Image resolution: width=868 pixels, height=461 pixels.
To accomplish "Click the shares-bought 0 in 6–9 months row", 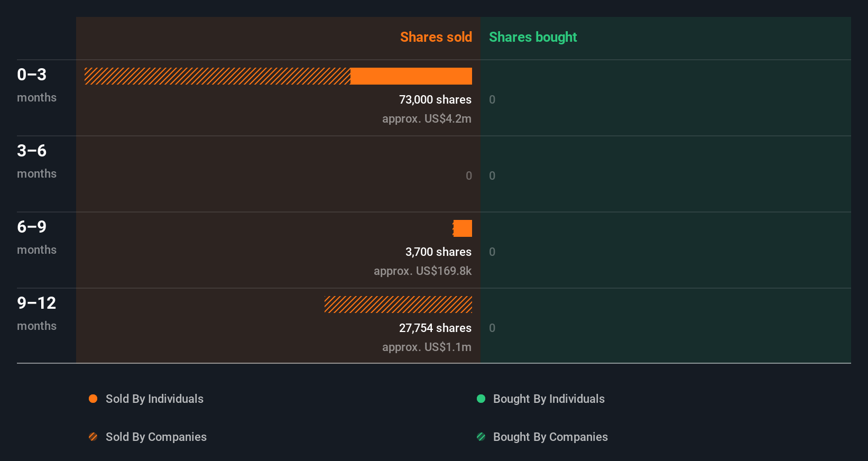I will tap(492, 252).
